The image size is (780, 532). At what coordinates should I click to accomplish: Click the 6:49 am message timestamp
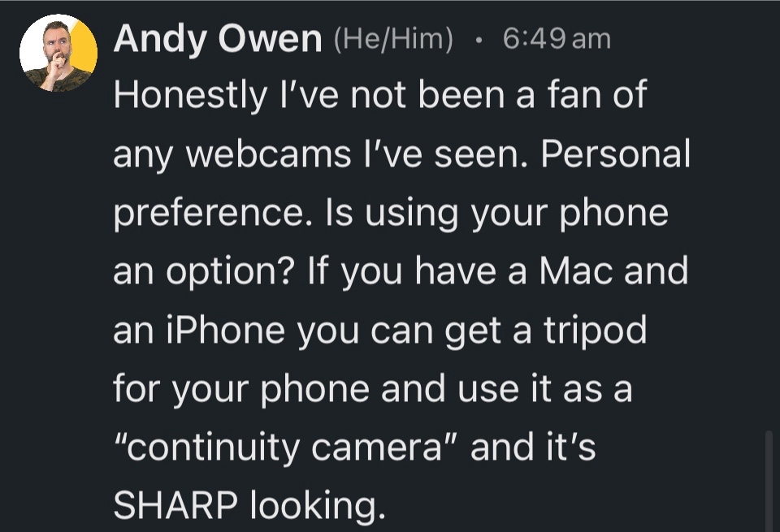point(557,38)
